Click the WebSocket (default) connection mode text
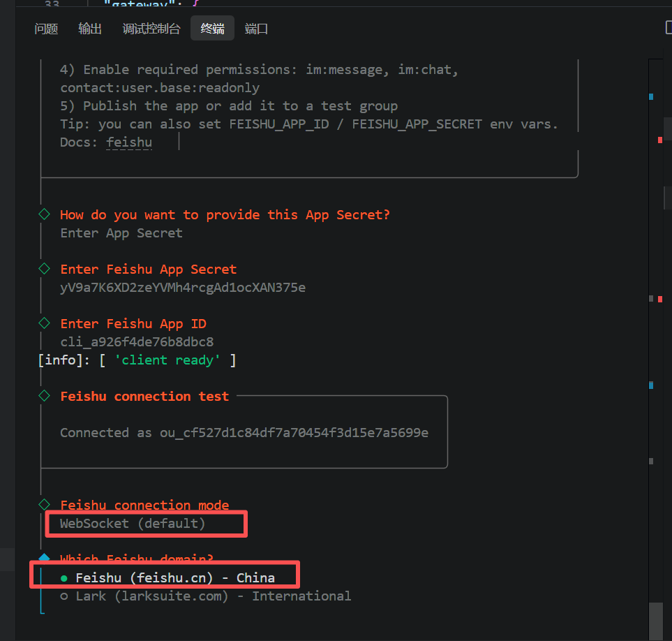The height and width of the screenshot is (641, 672). [x=133, y=523]
